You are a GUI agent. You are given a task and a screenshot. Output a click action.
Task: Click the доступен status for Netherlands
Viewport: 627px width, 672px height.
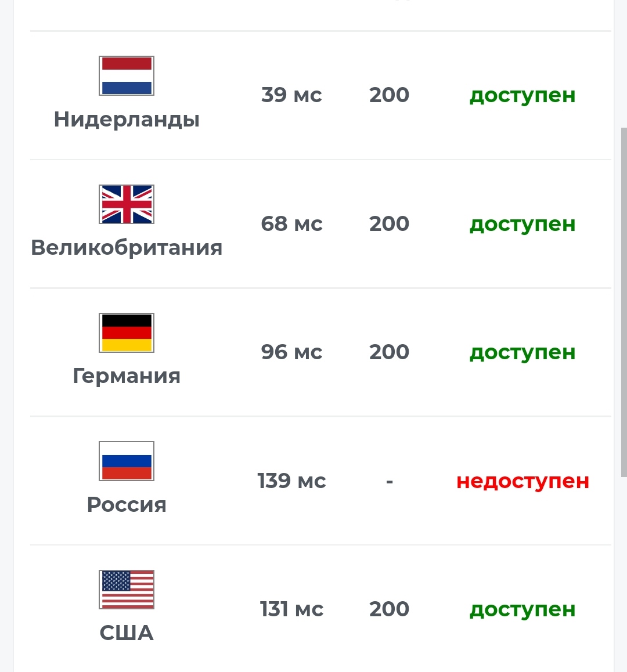point(522,96)
